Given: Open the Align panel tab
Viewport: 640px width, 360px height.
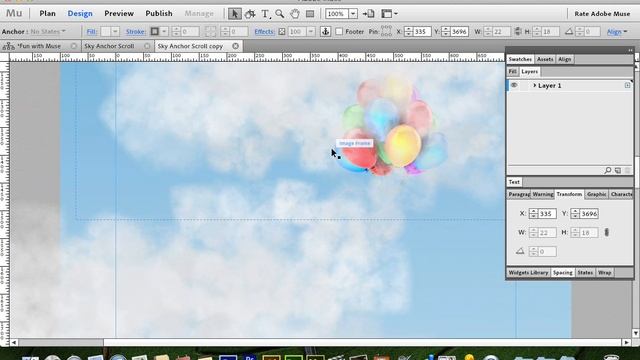Looking at the screenshot, I should pos(564,59).
